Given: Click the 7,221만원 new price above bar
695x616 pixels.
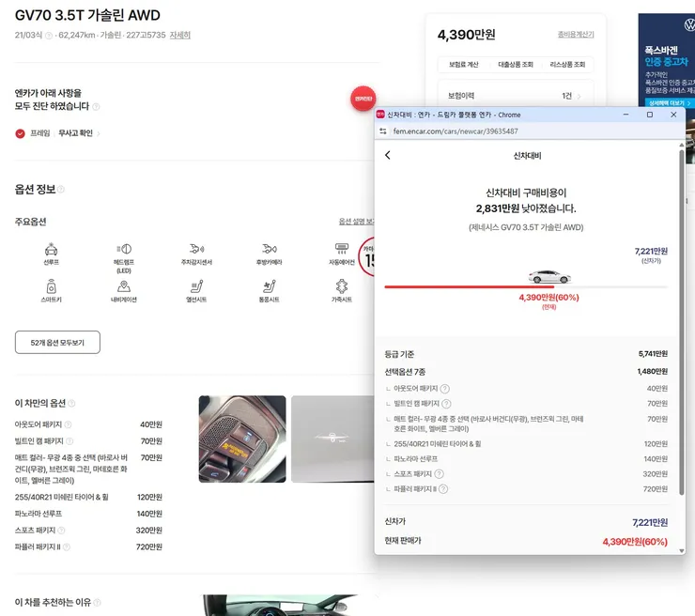Looking at the screenshot, I should [x=651, y=252].
